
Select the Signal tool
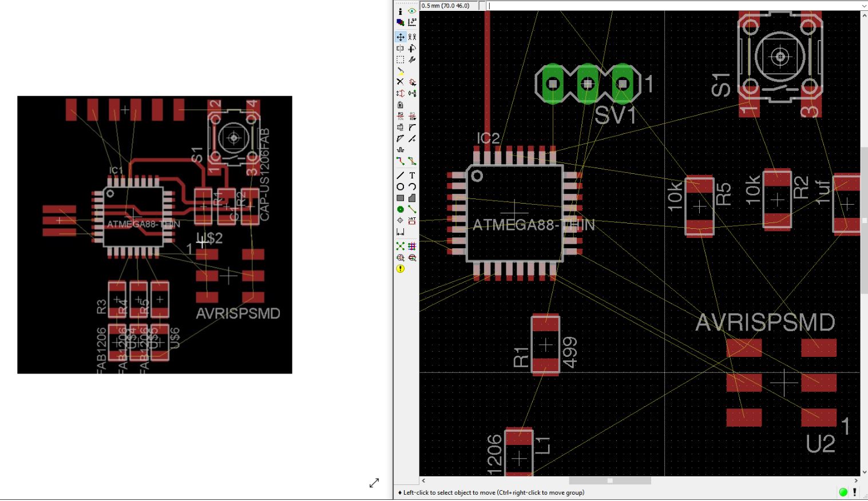click(412, 209)
